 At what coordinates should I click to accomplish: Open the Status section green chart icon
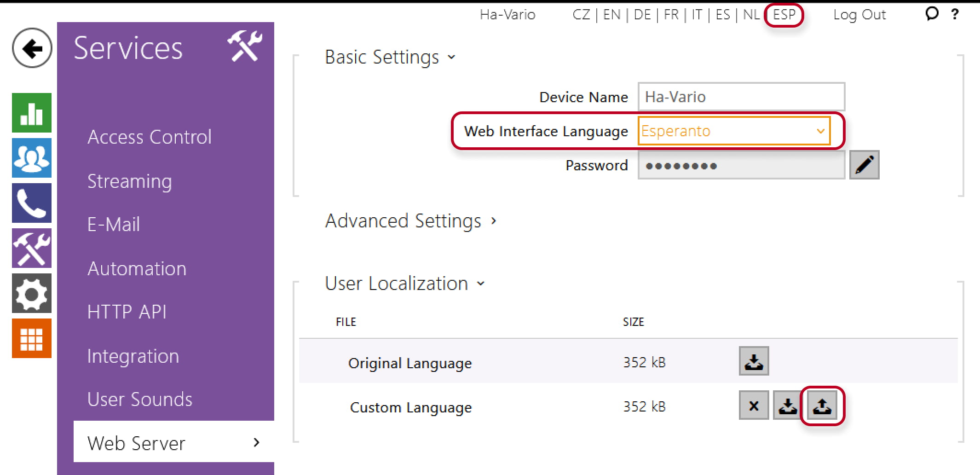click(x=32, y=113)
